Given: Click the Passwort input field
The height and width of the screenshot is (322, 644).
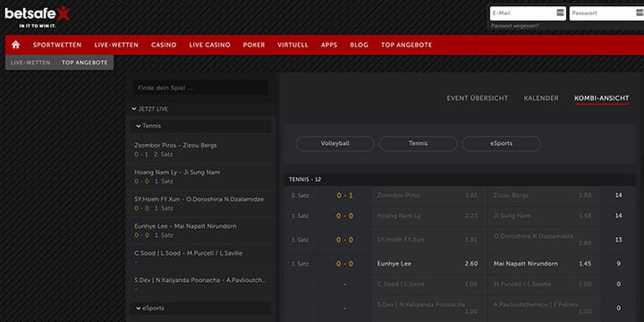Looking at the screenshot, I should click(606, 13).
